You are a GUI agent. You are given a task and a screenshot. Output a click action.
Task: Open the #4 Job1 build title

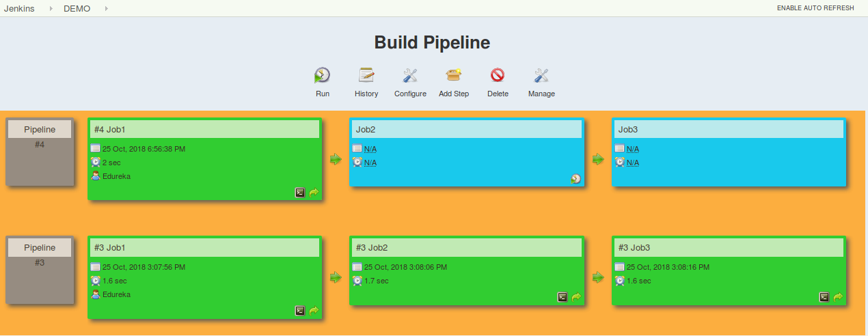pyautogui.click(x=110, y=129)
